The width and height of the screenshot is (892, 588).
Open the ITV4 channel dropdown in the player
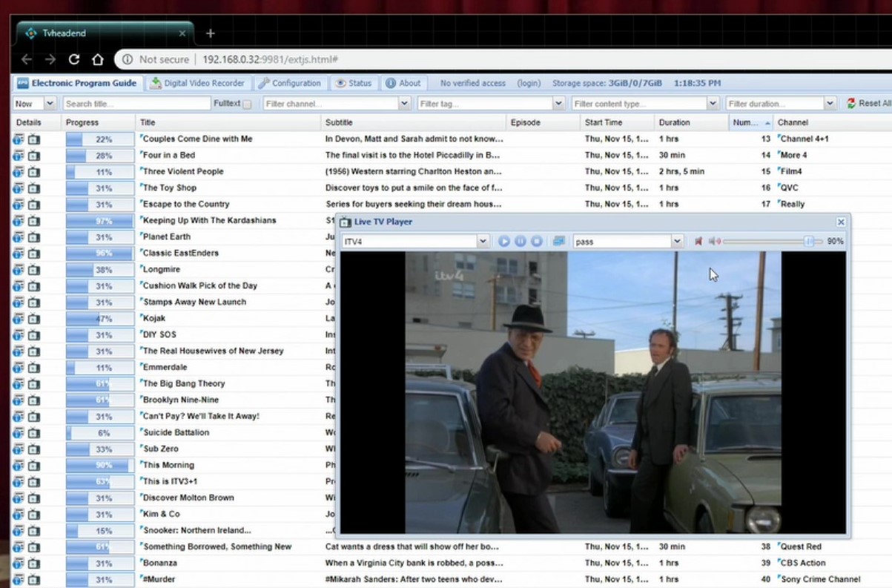point(483,242)
